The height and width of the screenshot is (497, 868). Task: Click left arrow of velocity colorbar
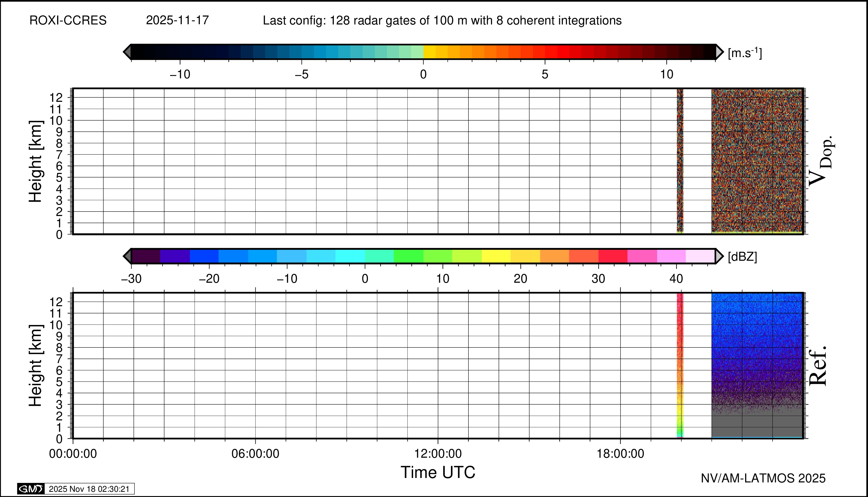click(x=127, y=52)
